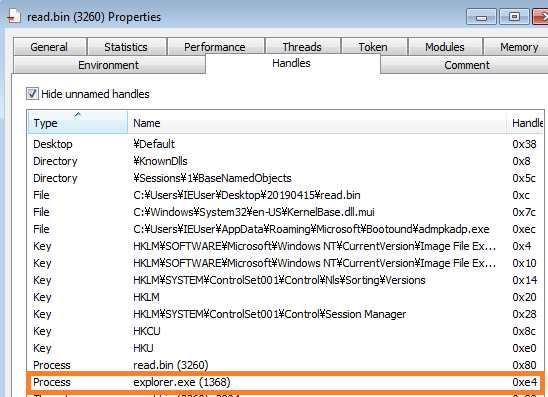
Task: Toggle the Hide unnamed handles checkbox
Action: [x=32, y=94]
